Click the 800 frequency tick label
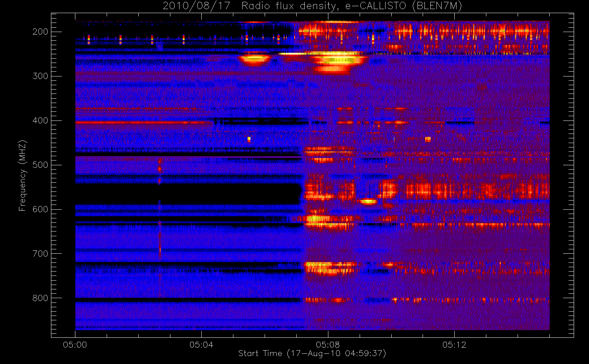This screenshot has height=364, width=589. tap(40, 298)
